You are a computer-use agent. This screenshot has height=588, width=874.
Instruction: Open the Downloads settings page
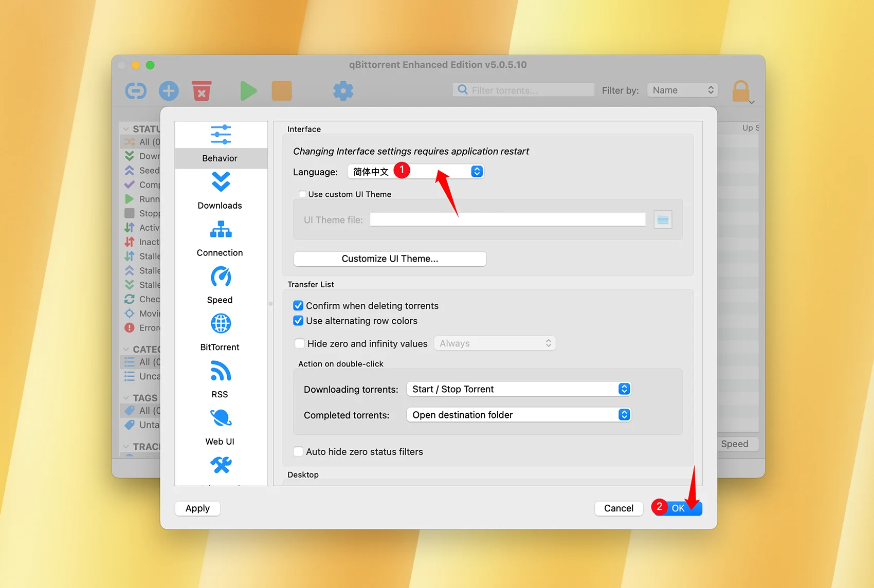221,191
